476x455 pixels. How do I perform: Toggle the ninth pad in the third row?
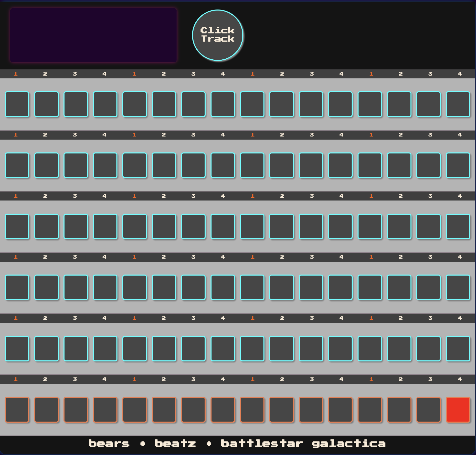coord(253,226)
